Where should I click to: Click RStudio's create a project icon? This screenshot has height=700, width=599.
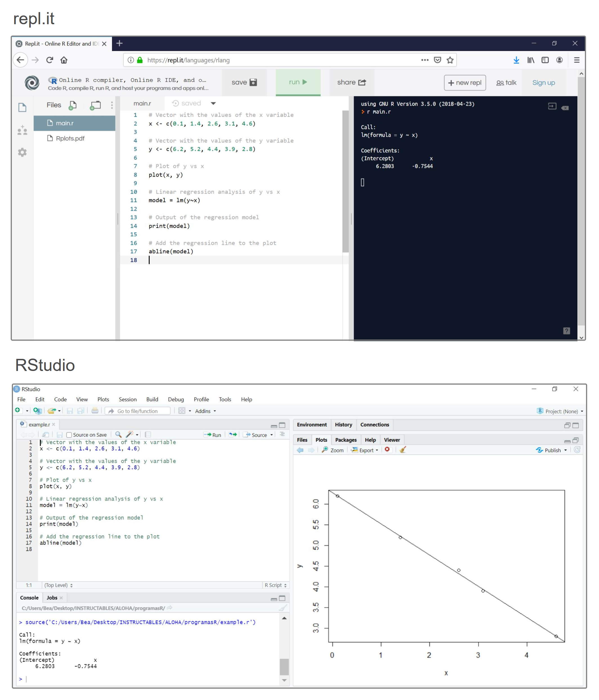point(37,410)
